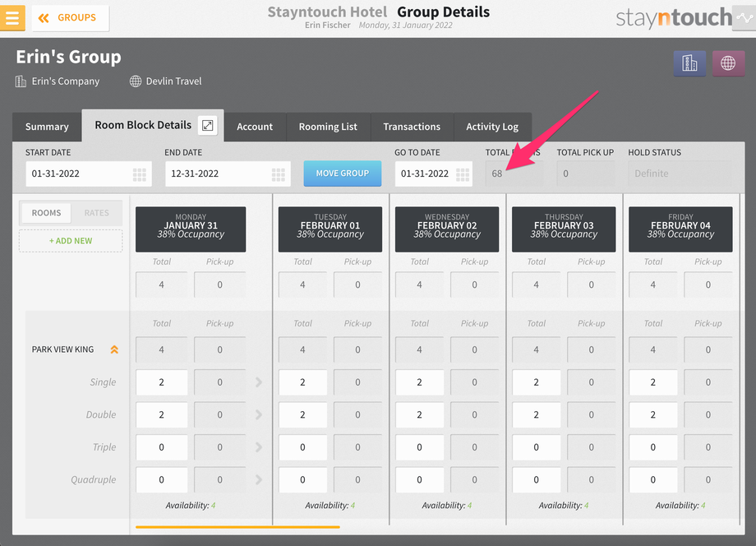Click the PARK VIEW KING label
Image resolution: width=756 pixels, height=546 pixels.
(x=62, y=349)
